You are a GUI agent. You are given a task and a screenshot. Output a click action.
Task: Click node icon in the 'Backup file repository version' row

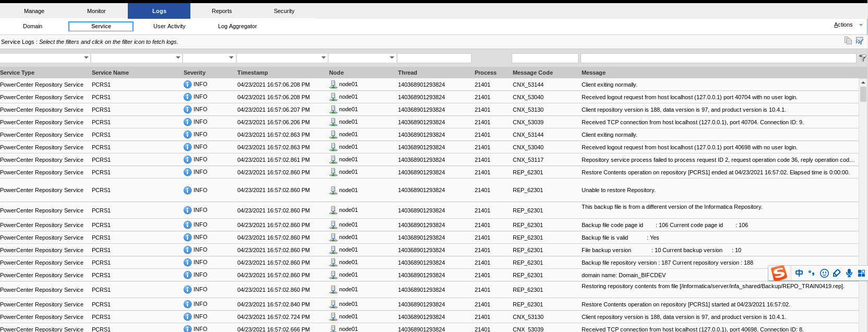(x=333, y=263)
